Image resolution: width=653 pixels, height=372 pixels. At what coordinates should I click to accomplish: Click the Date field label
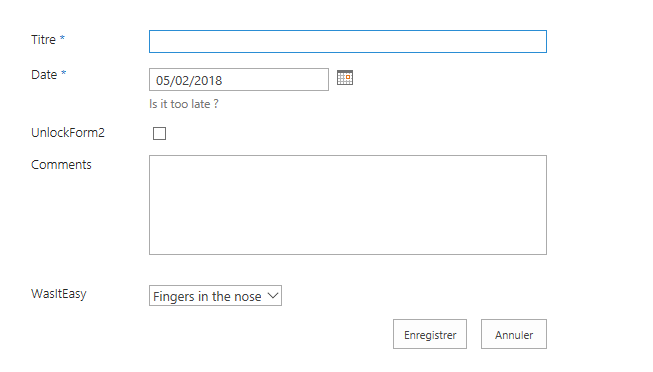click(44, 75)
